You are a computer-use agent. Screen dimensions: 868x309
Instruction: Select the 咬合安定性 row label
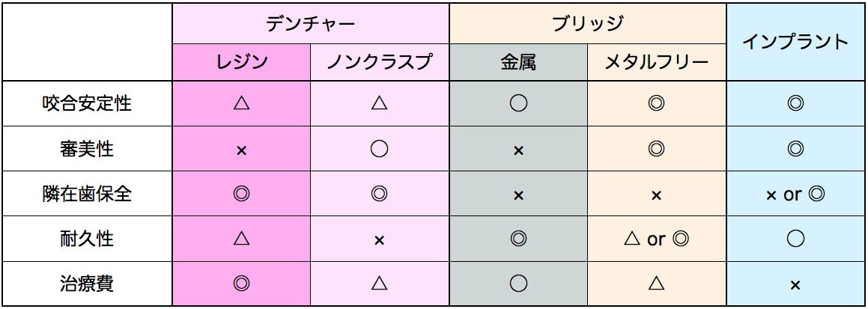click(x=88, y=103)
